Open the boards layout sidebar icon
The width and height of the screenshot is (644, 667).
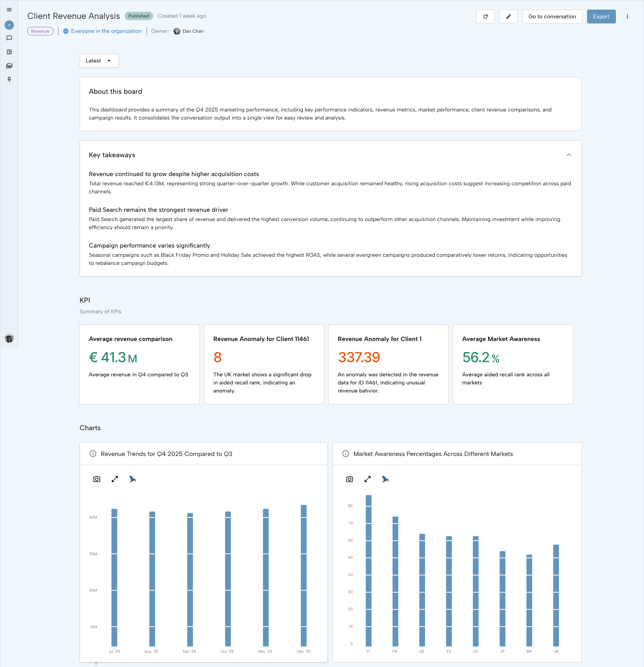(x=9, y=52)
